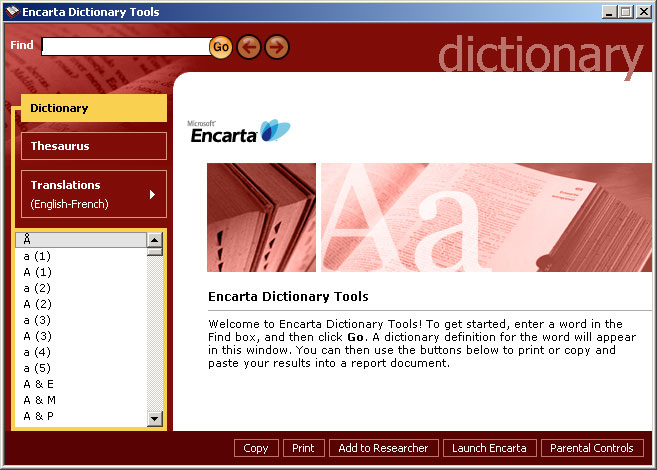Select word list entry a (5)
Image resolution: width=657 pixels, height=470 pixels.
pyautogui.click(x=81, y=368)
